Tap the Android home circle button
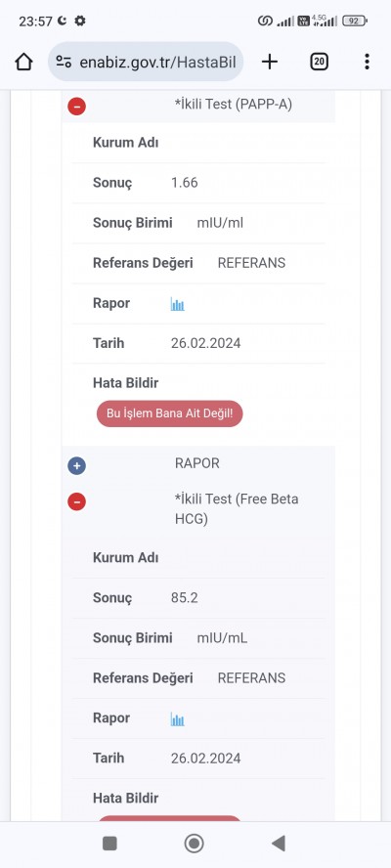 coord(194,844)
